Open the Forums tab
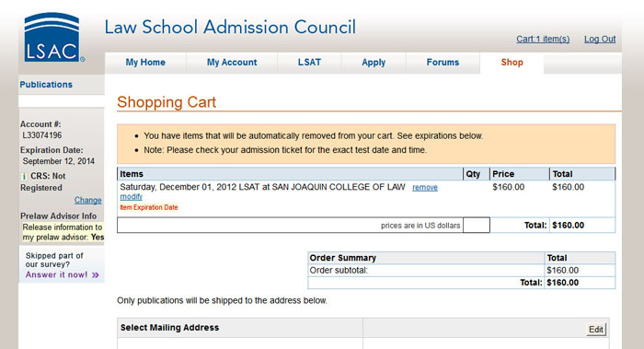 (x=443, y=63)
